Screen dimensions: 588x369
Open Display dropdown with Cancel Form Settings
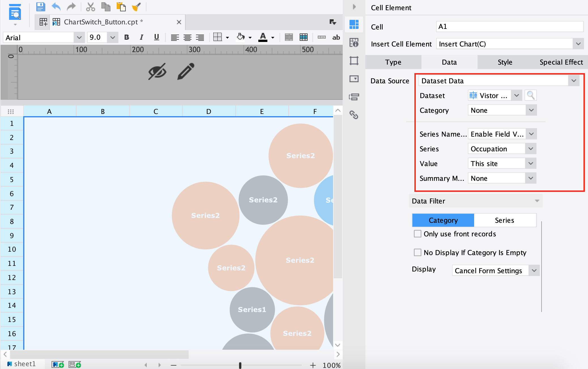(x=496, y=271)
